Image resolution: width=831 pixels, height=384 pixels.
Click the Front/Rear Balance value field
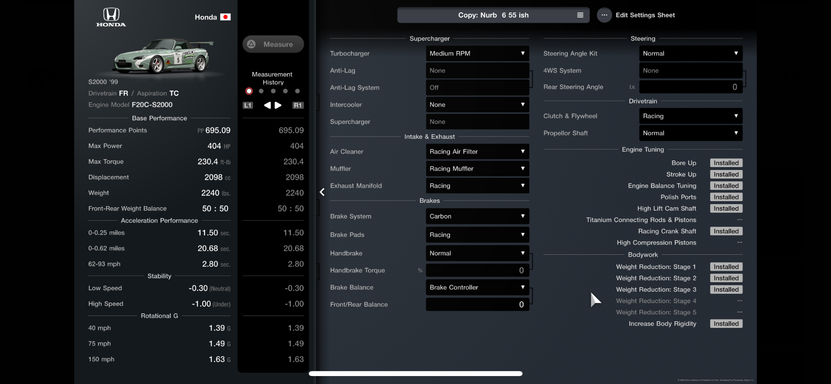tap(478, 305)
